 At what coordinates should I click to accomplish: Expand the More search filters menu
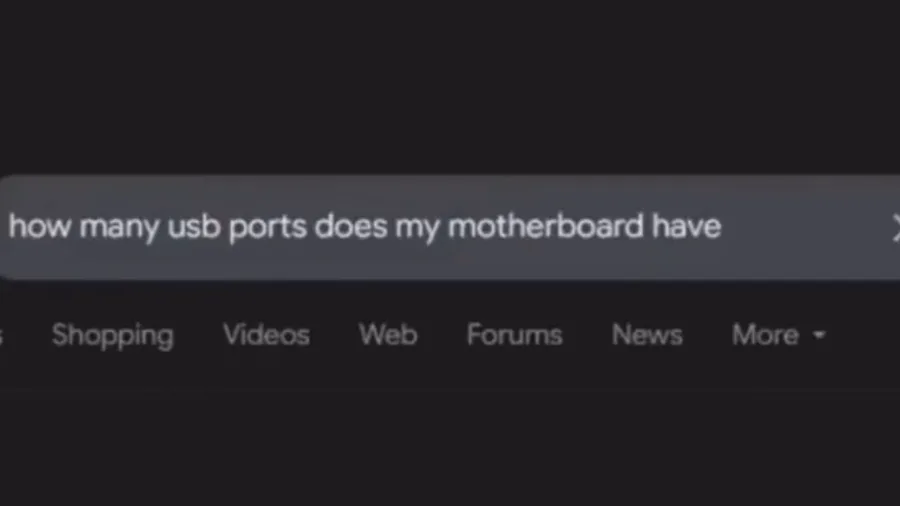779,334
